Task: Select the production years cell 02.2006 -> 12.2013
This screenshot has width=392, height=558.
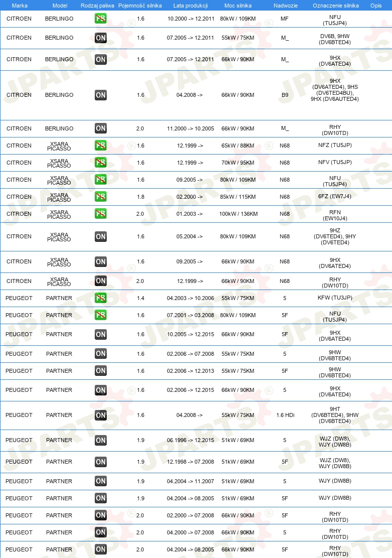Action: click(x=190, y=371)
